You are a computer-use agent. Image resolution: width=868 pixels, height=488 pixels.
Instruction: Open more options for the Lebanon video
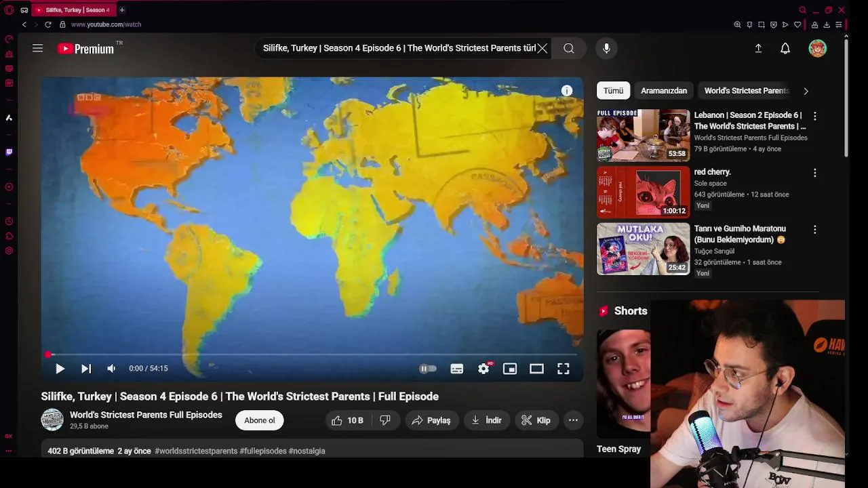(815, 116)
